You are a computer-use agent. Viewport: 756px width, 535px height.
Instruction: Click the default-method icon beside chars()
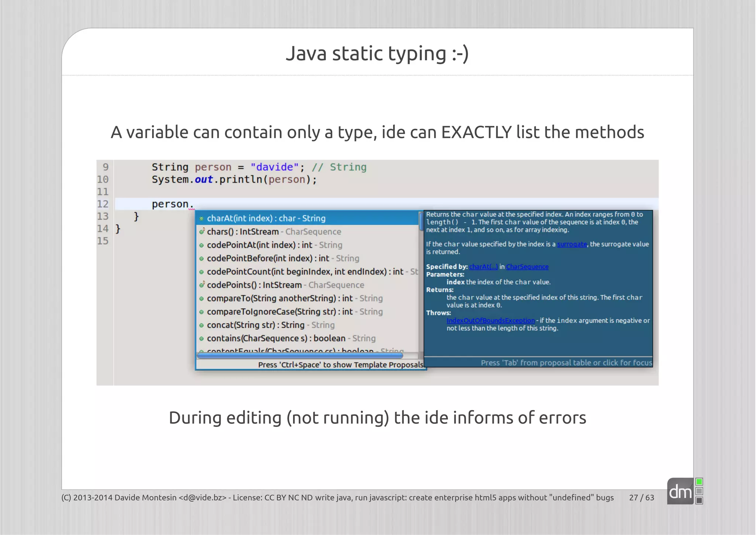[x=202, y=232]
